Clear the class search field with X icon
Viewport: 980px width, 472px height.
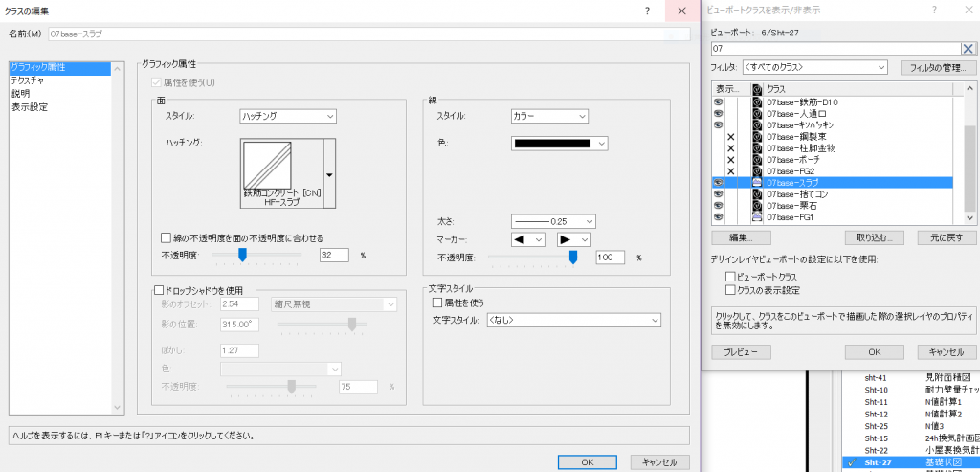coord(969,47)
